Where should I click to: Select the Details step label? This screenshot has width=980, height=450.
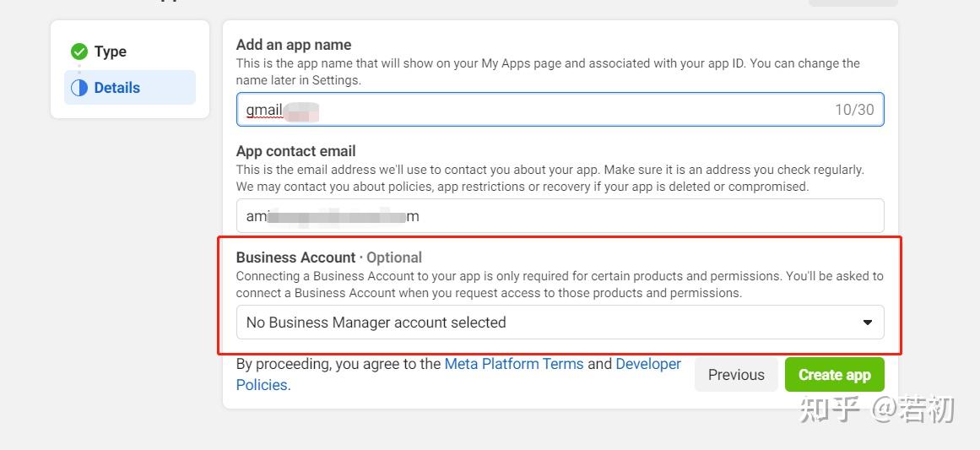pyautogui.click(x=117, y=88)
